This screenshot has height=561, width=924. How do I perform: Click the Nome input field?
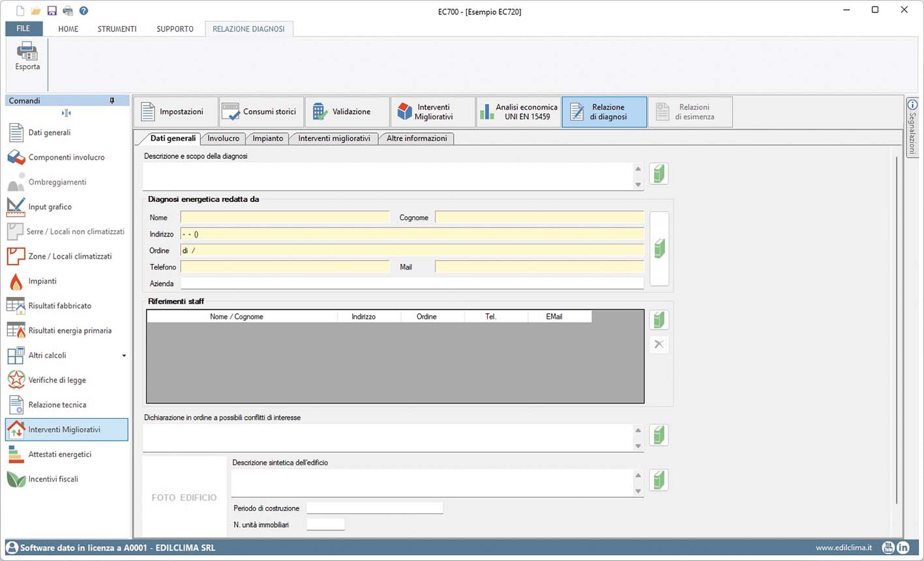click(284, 218)
